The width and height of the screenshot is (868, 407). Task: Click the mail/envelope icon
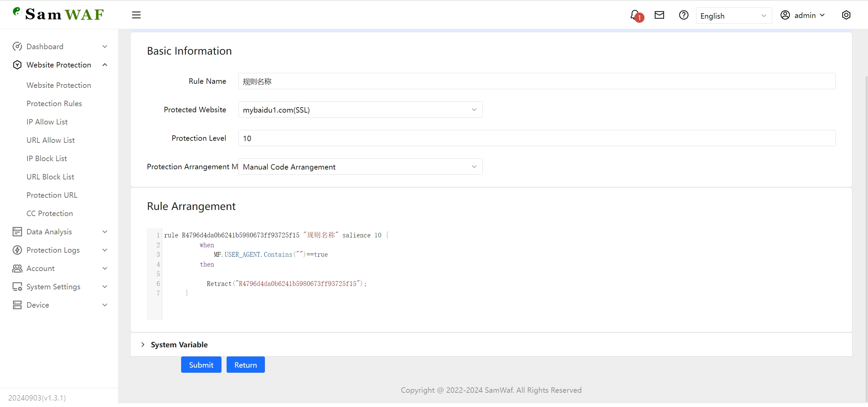click(x=660, y=16)
